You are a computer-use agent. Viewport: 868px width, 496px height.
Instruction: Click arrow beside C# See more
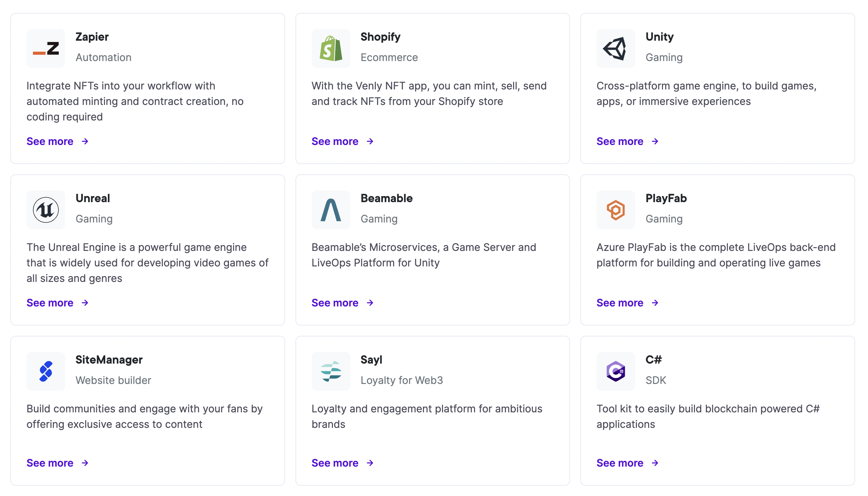tap(655, 463)
